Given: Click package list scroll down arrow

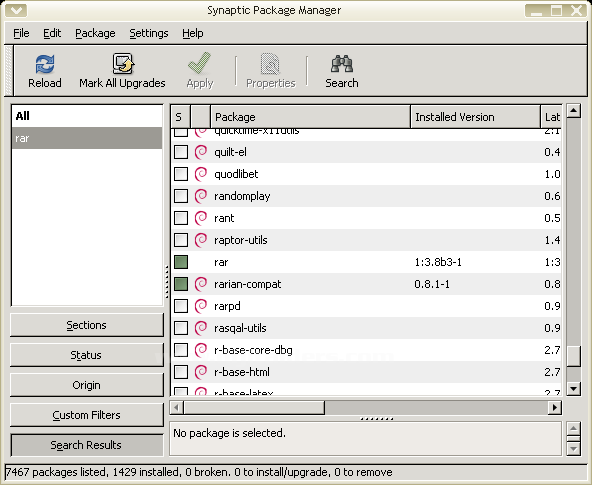Looking at the screenshot, I should click(x=574, y=388).
